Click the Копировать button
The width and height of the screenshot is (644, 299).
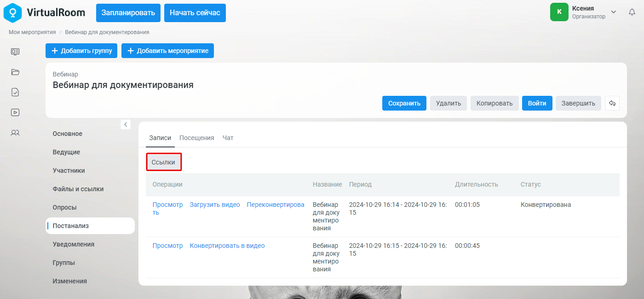click(494, 103)
